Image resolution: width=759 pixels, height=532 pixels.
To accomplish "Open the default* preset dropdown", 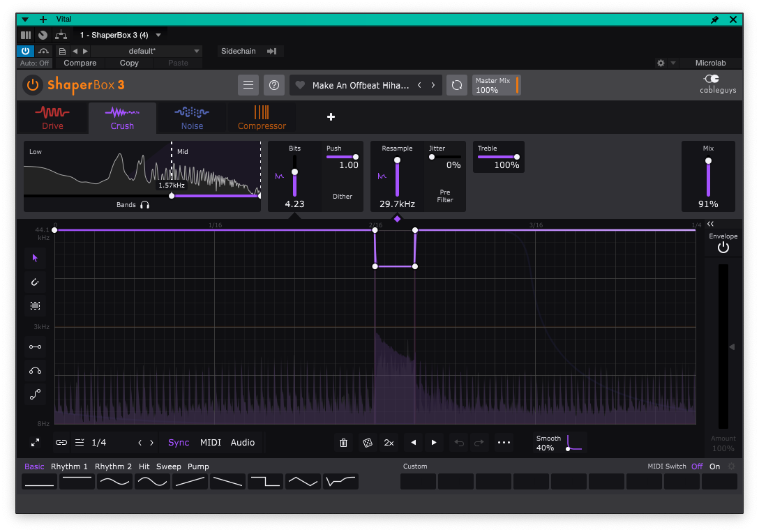I will coord(145,51).
